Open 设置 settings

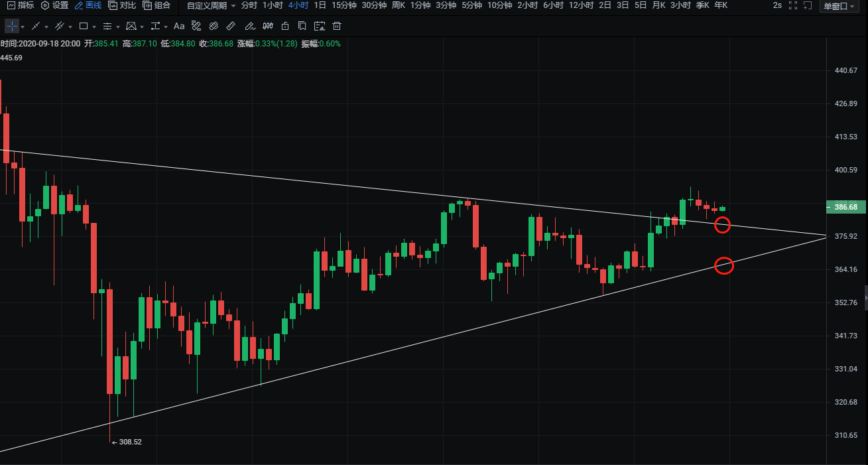coord(54,5)
